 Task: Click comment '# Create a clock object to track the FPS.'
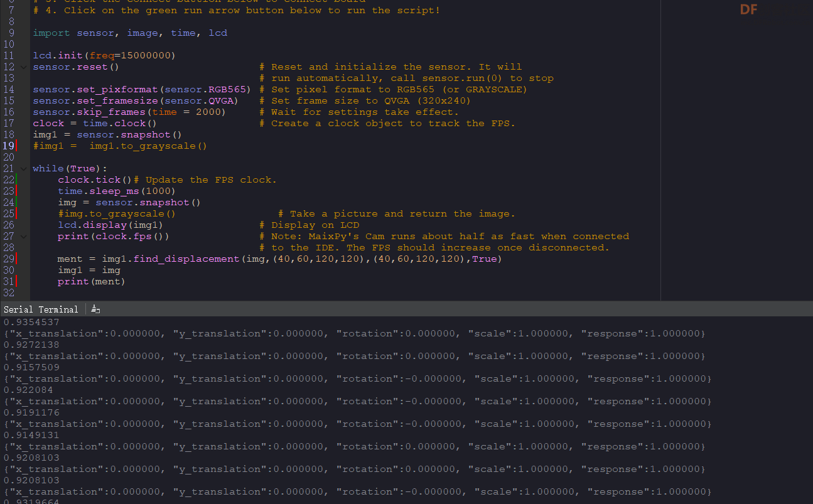coord(387,124)
